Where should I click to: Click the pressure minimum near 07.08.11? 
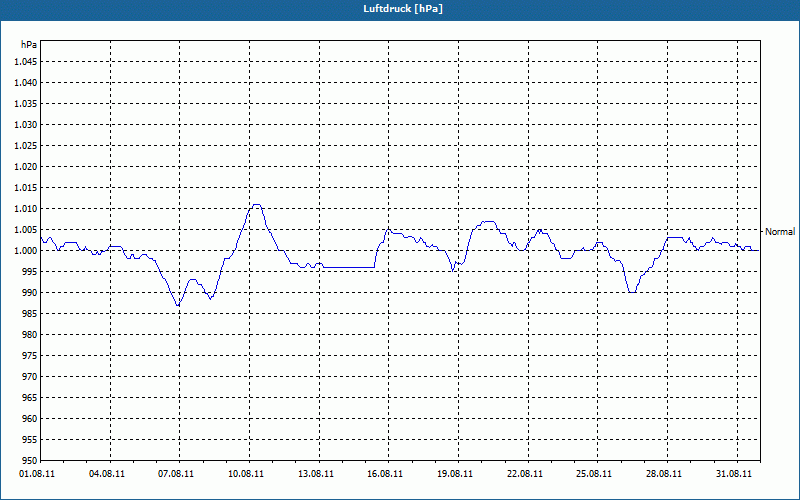point(178,305)
